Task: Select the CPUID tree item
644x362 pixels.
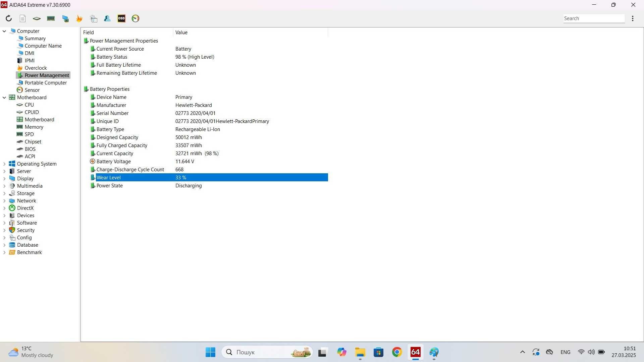Action: (x=32, y=112)
